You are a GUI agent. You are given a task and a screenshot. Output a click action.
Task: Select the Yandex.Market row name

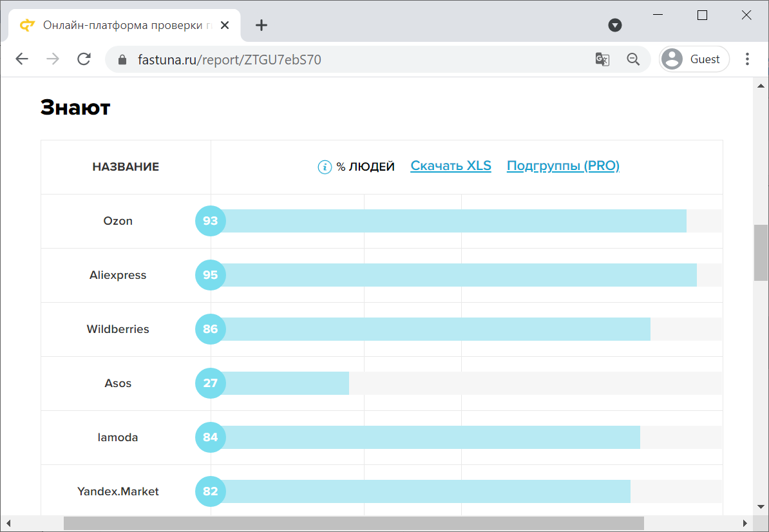click(x=118, y=491)
